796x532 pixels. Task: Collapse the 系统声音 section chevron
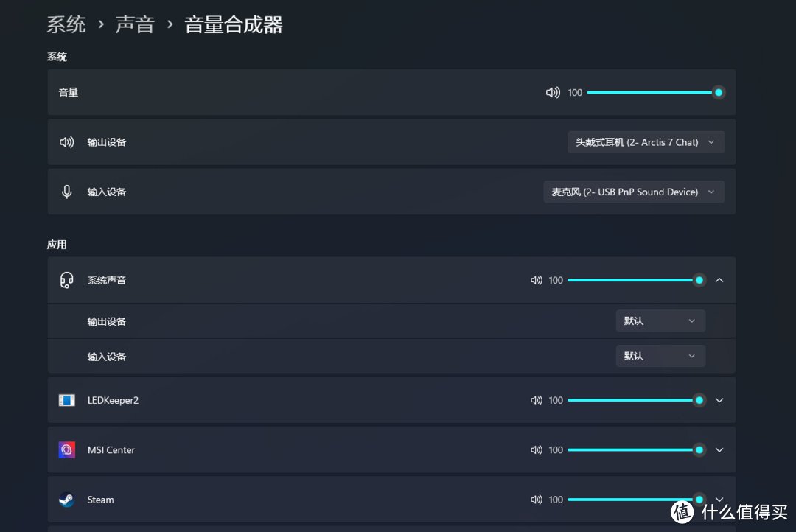[719, 280]
